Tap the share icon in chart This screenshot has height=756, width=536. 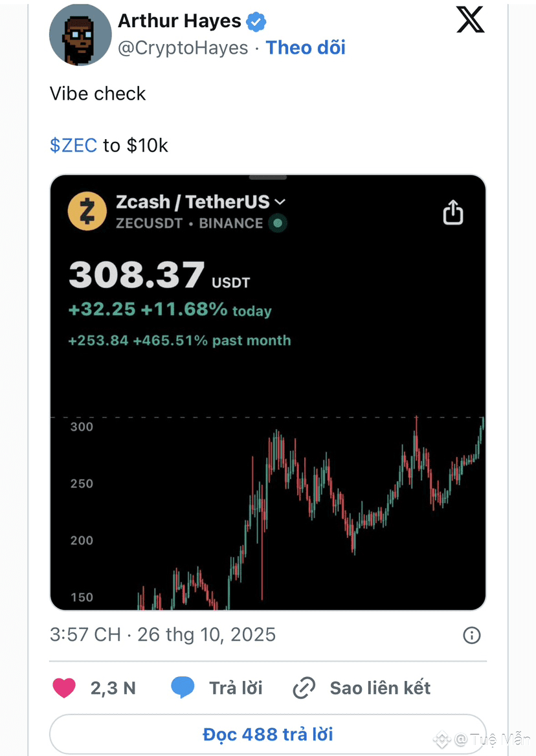[x=453, y=212]
